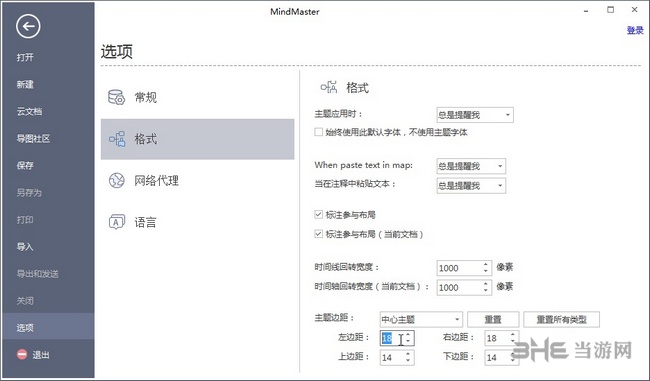Click the 网络代理 globe icon
The image size is (650, 381).
coord(116,180)
